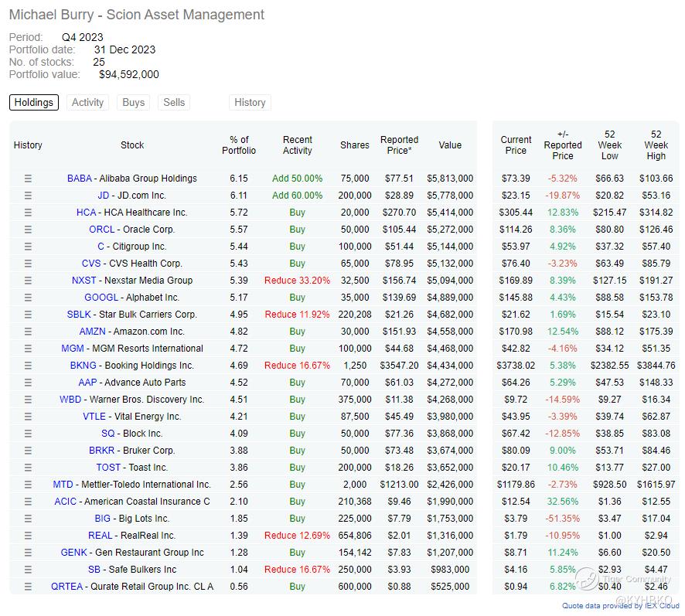Open history menu icon for Alibaba row
Image resolution: width=685 pixels, height=616 pixels.
tap(28, 179)
